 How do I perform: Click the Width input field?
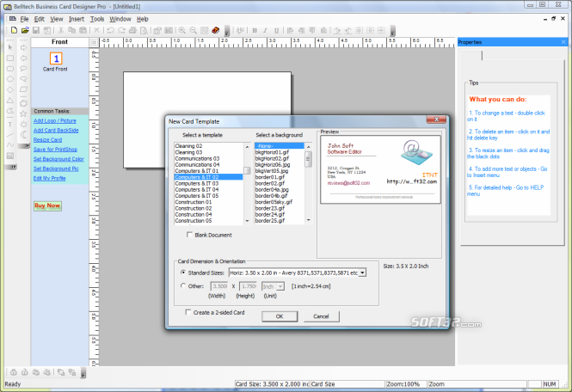219,286
